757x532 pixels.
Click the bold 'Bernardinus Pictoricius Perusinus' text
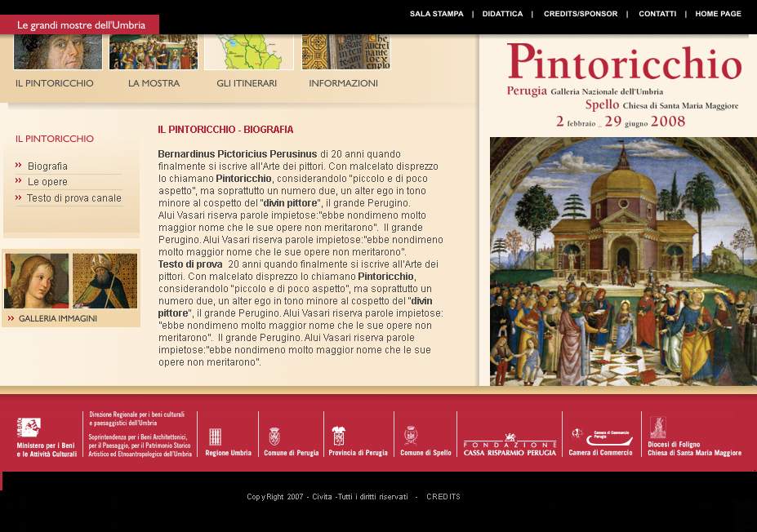(238, 154)
